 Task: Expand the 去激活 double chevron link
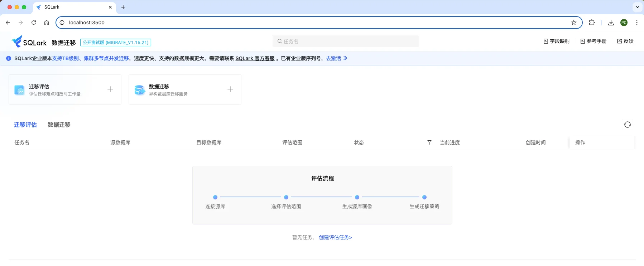tap(345, 58)
